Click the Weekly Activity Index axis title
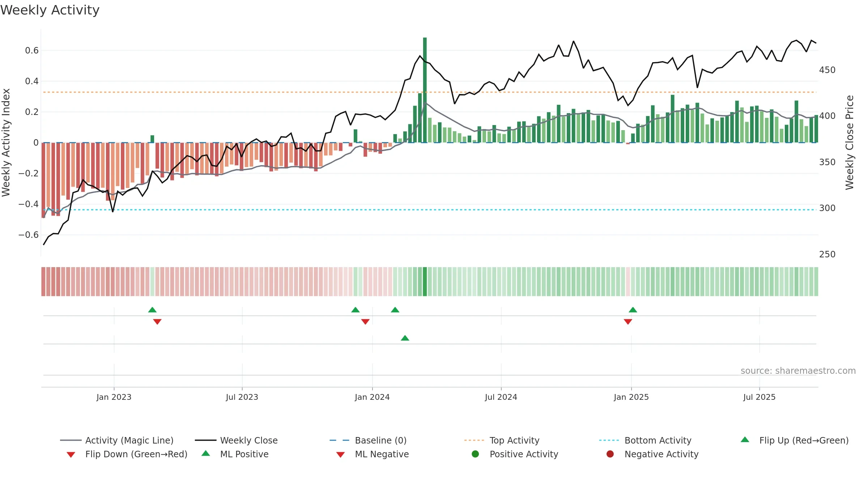The height and width of the screenshot is (488, 868). coord(6,142)
